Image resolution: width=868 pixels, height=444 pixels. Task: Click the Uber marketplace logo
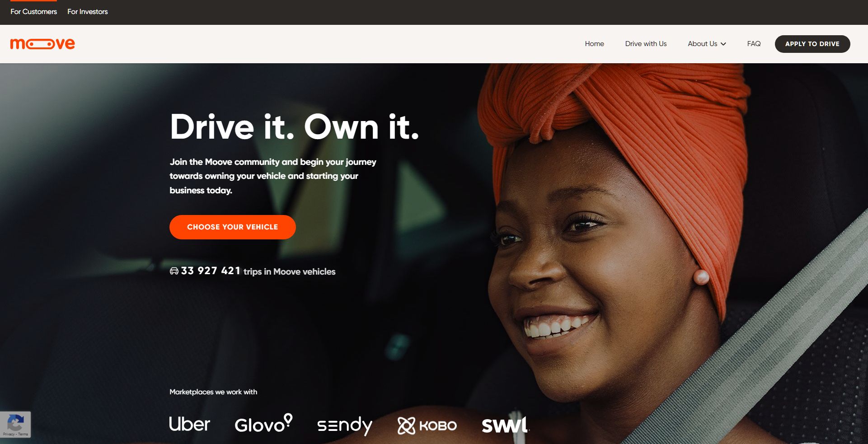point(189,424)
